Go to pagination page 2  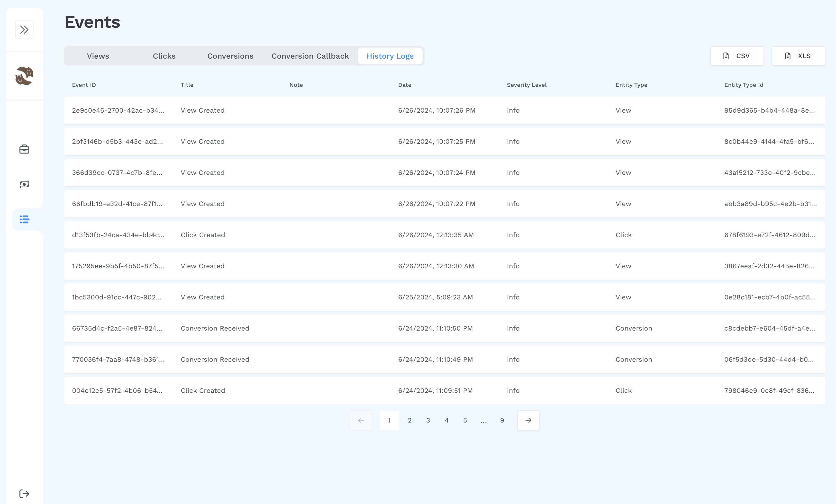(409, 420)
